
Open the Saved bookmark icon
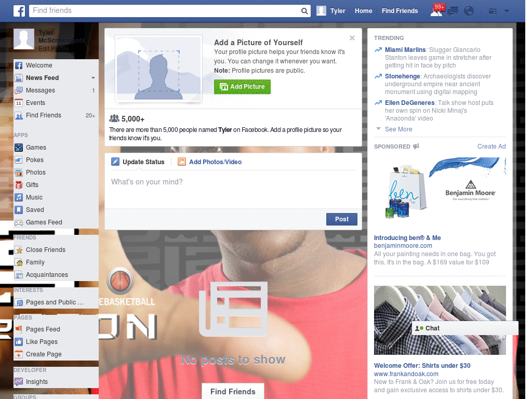tap(19, 210)
